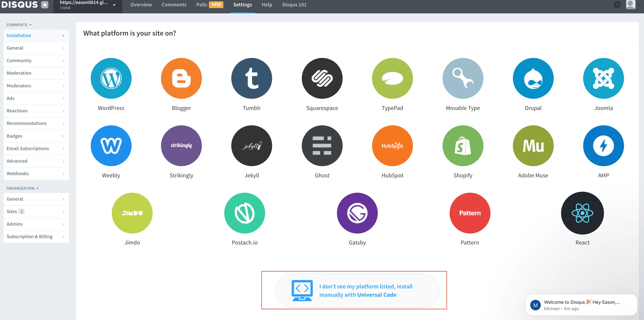Screen dimensions: 644x320
Task: Open the Disqus 101 link
Action: [x=294, y=5]
